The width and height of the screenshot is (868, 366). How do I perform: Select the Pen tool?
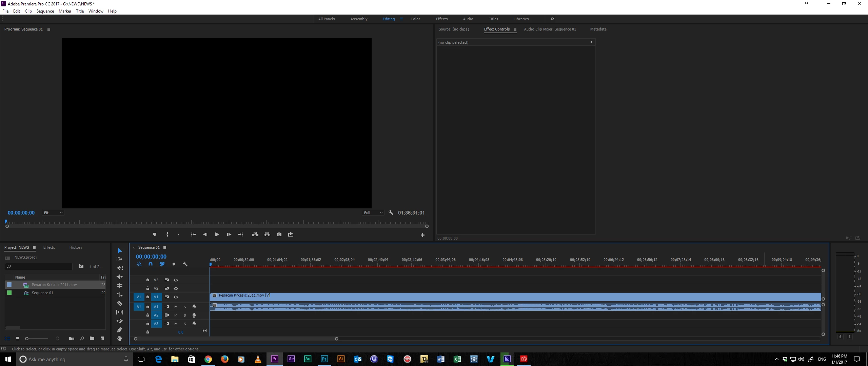(x=120, y=330)
